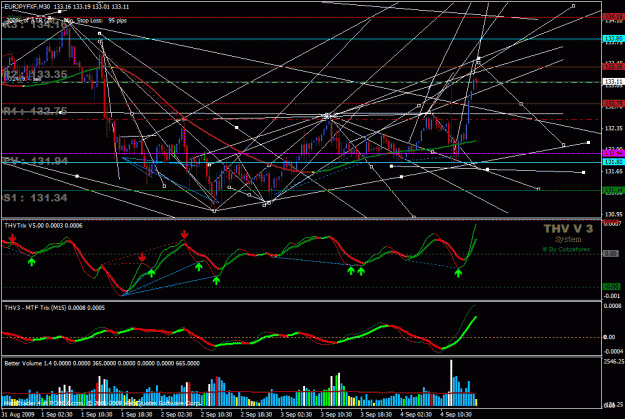This screenshot has height=419, width=625.
Task: Click the 3 Sep 18:30 time label
Action: point(376,414)
